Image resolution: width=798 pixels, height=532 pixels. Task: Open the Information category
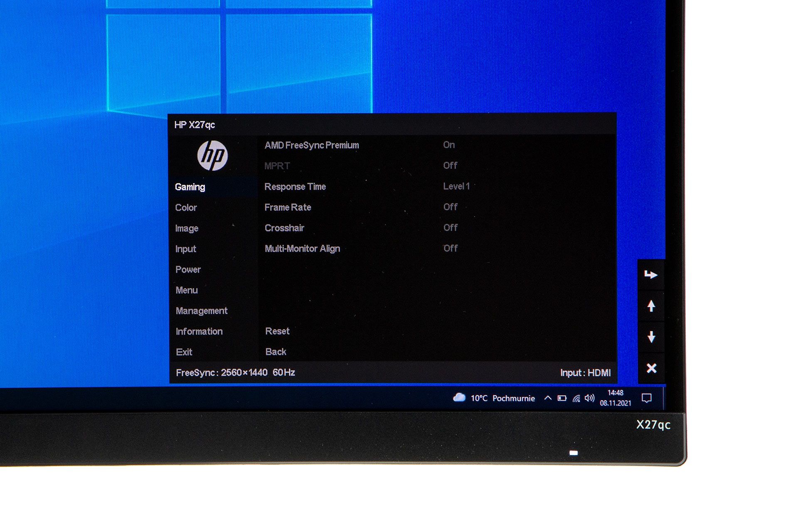tap(199, 331)
